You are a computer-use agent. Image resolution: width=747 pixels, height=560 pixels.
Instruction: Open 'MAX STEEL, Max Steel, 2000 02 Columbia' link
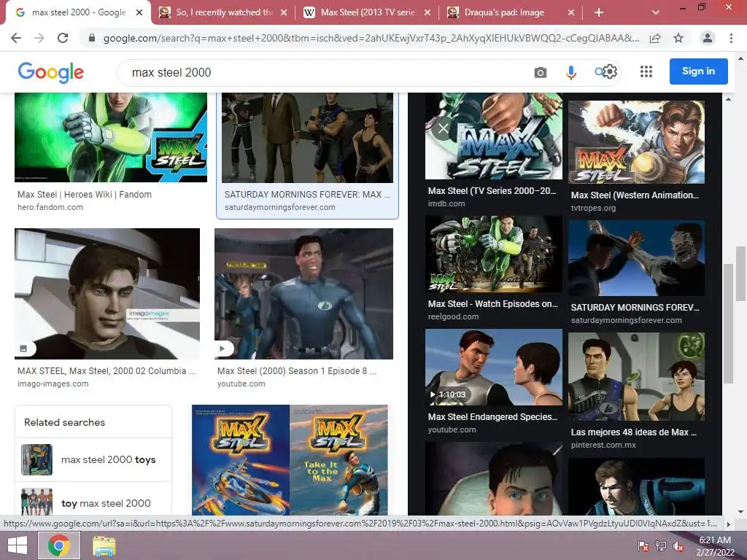[x=107, y=371]
